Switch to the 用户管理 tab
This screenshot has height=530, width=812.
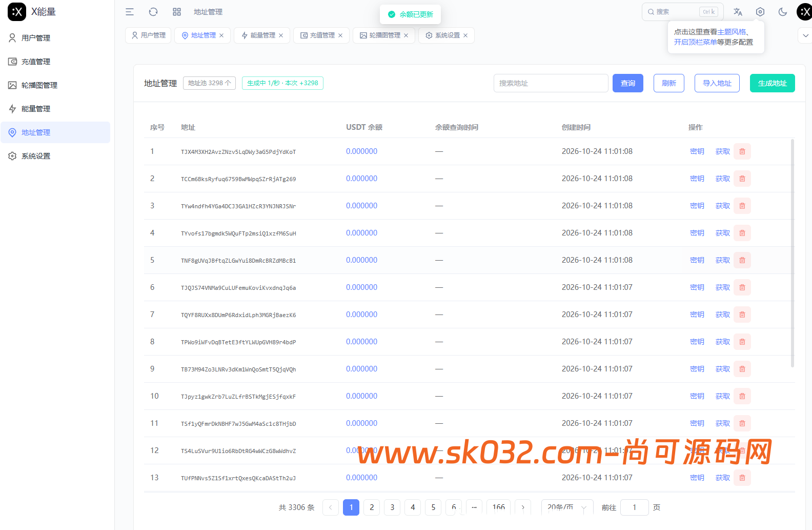coord(149,35)
